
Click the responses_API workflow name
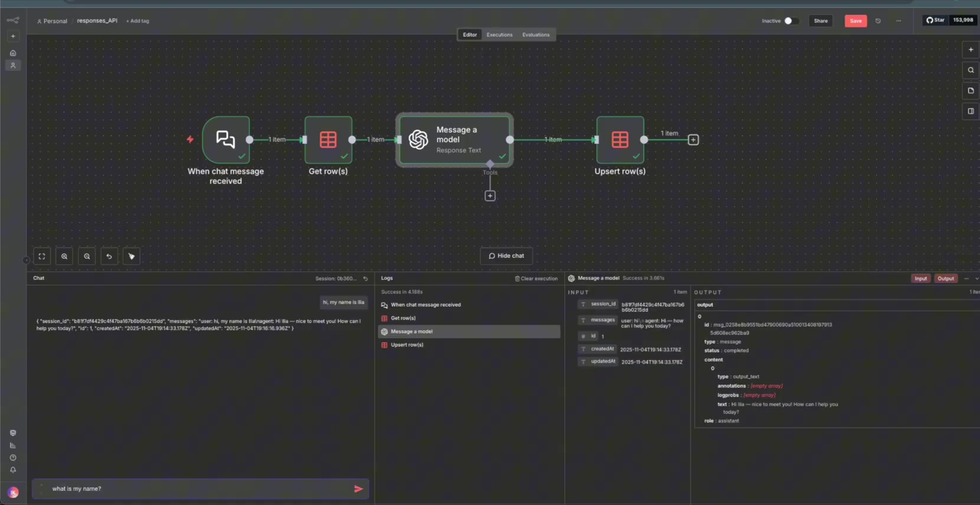click(x=97, y=21)
